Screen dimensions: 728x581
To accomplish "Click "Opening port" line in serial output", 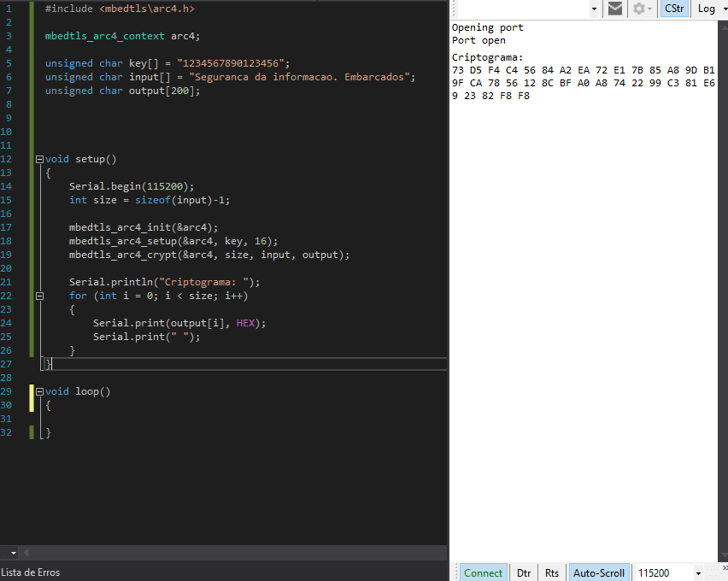I will point(488,27).
